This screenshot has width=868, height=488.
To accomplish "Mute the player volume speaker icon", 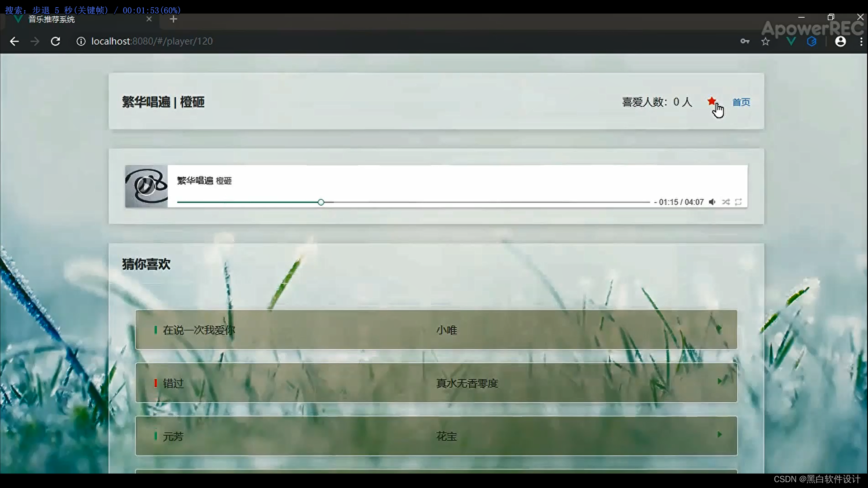I will [712, 202].
